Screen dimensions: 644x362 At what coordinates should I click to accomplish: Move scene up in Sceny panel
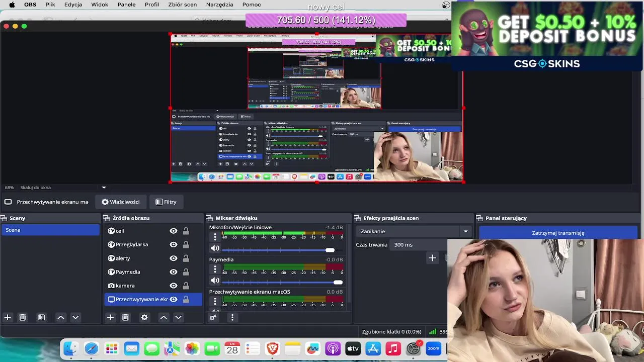tap(60, 317)
